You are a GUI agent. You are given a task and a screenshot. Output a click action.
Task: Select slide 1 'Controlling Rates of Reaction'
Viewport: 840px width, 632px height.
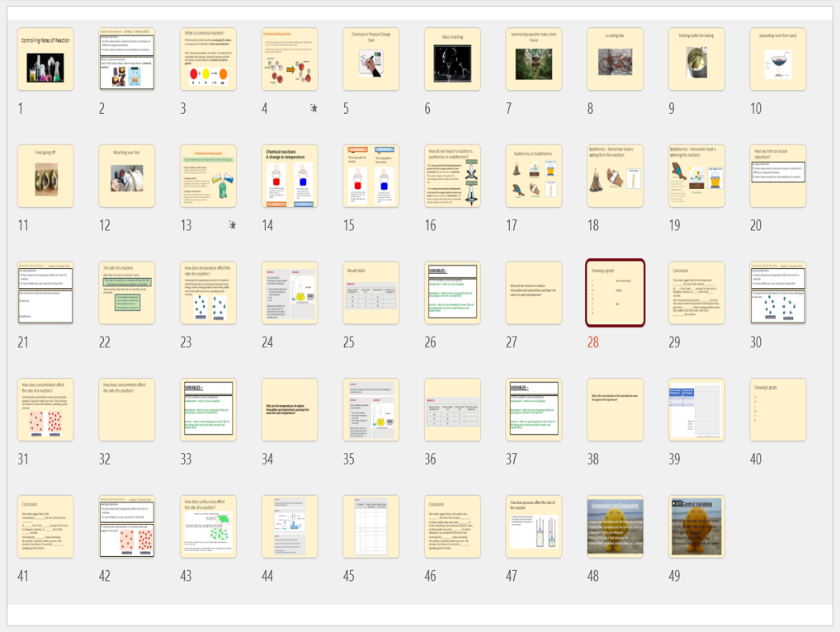pos(45,59)
